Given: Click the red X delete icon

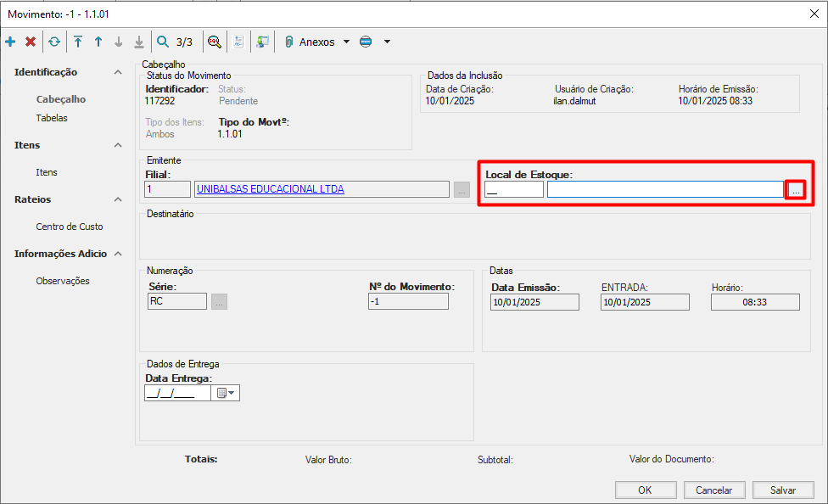Looking at the screenshot, I should 31,42.
